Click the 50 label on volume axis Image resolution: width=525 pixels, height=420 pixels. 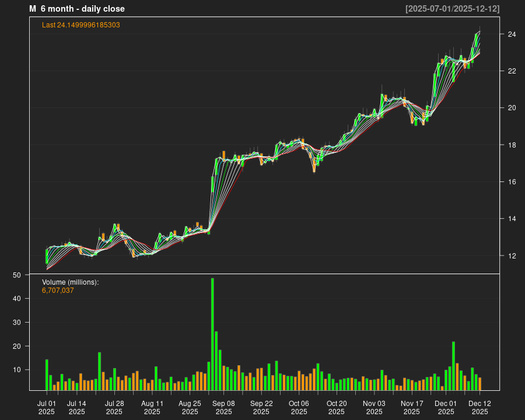coord(17,275)
